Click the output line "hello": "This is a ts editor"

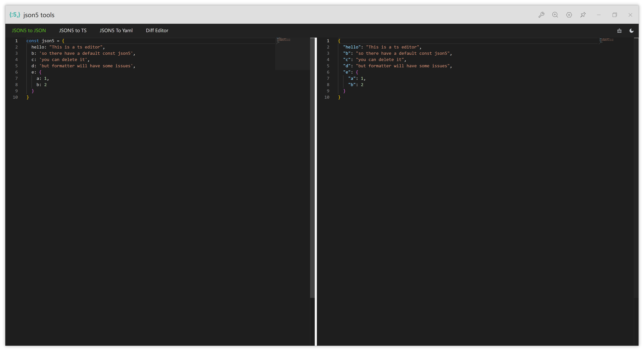pyautogui.click(x=382, y=47)
